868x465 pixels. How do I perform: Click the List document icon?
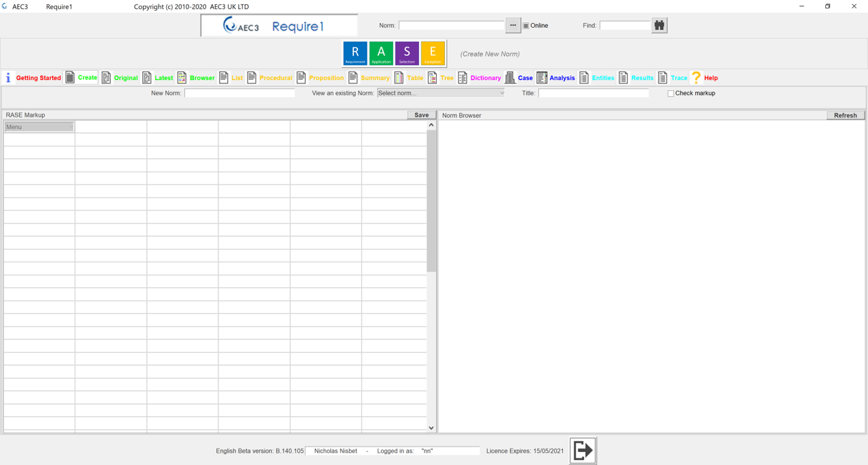click(x=224, y=78)
